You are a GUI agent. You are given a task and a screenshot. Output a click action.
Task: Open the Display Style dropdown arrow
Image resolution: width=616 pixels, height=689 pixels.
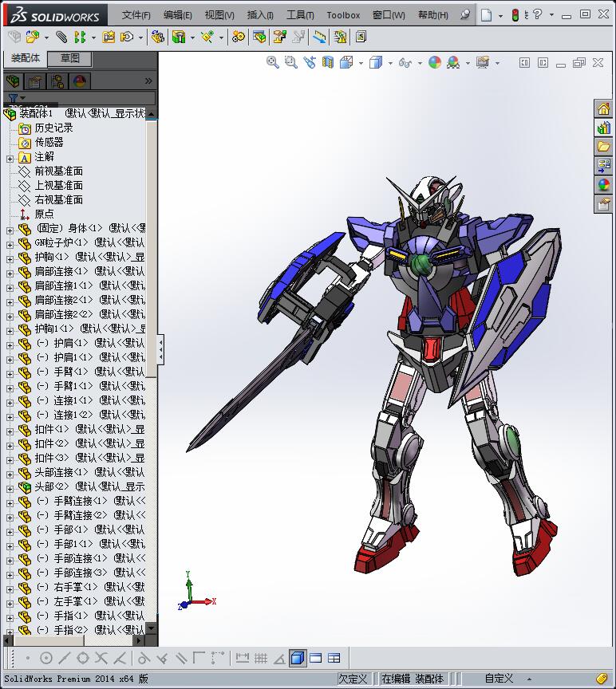pos(390,63)
